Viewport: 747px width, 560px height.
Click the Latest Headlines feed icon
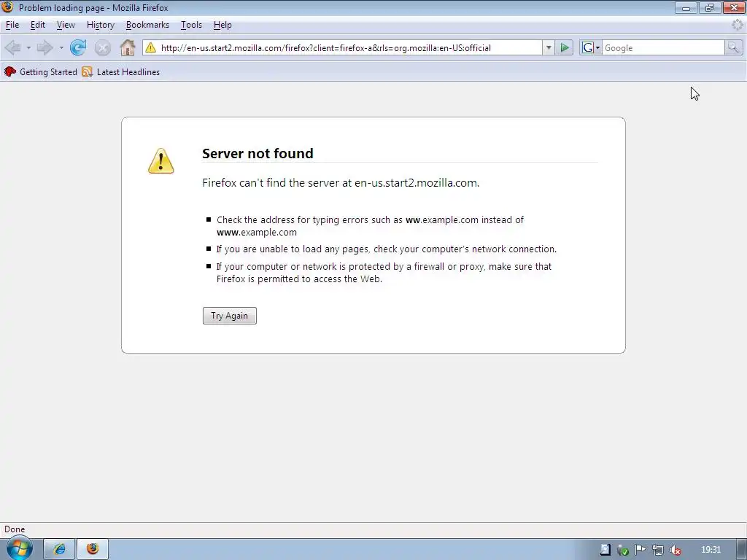88,72
